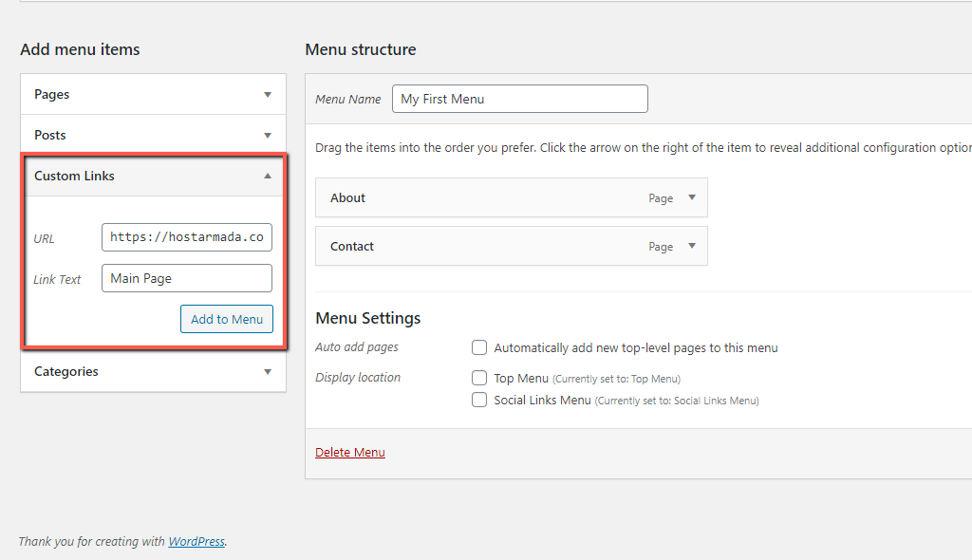Click the Display location label
972x560 pixels.
click(358, 378)
